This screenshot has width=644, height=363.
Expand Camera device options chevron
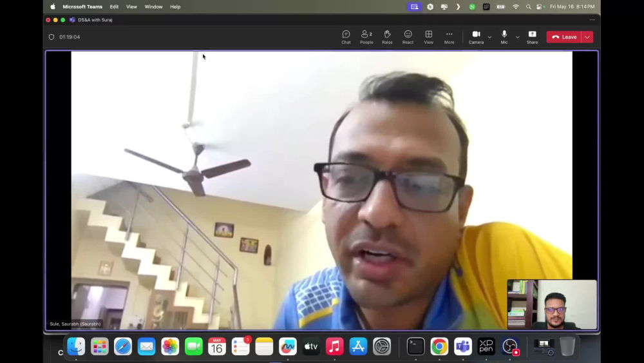pos(489,37)
